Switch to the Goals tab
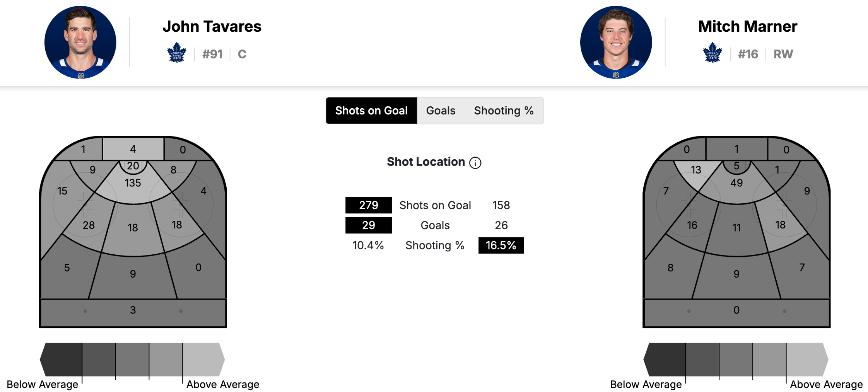 click(x=441, y=111)
